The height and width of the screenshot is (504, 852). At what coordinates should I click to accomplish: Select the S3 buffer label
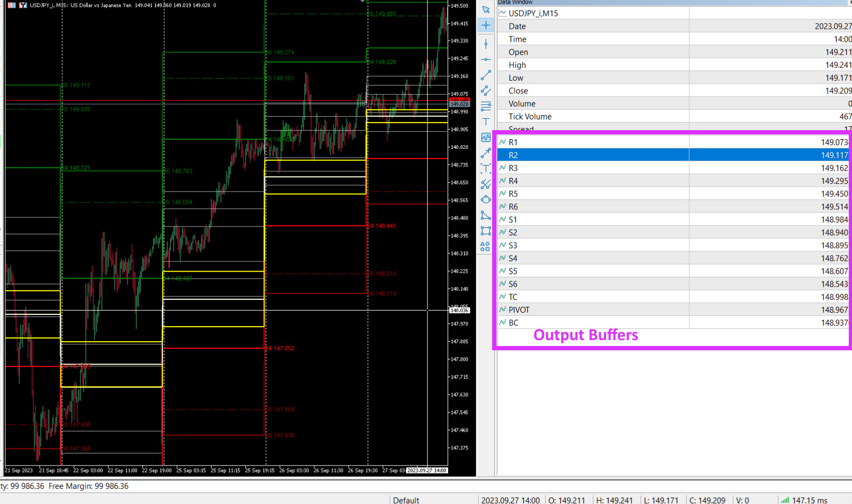tap(512, 245)
